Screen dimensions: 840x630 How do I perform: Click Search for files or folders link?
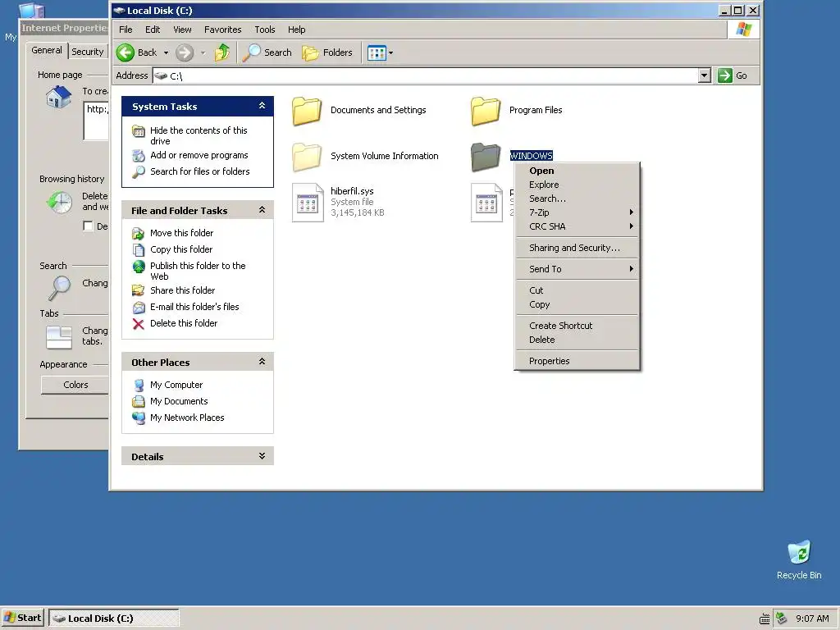200,171
